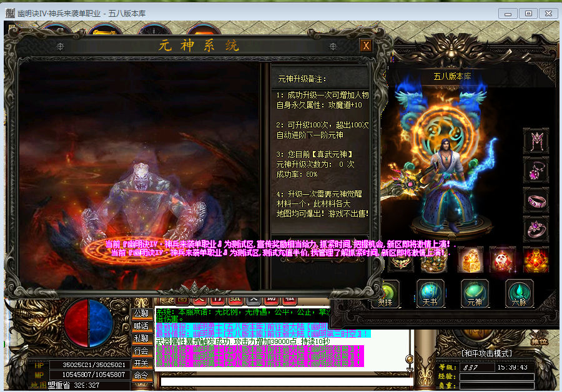Open the 天书 orb panel
The height and width of the screenshot is (392, 562).
click(x=430, y=293)
